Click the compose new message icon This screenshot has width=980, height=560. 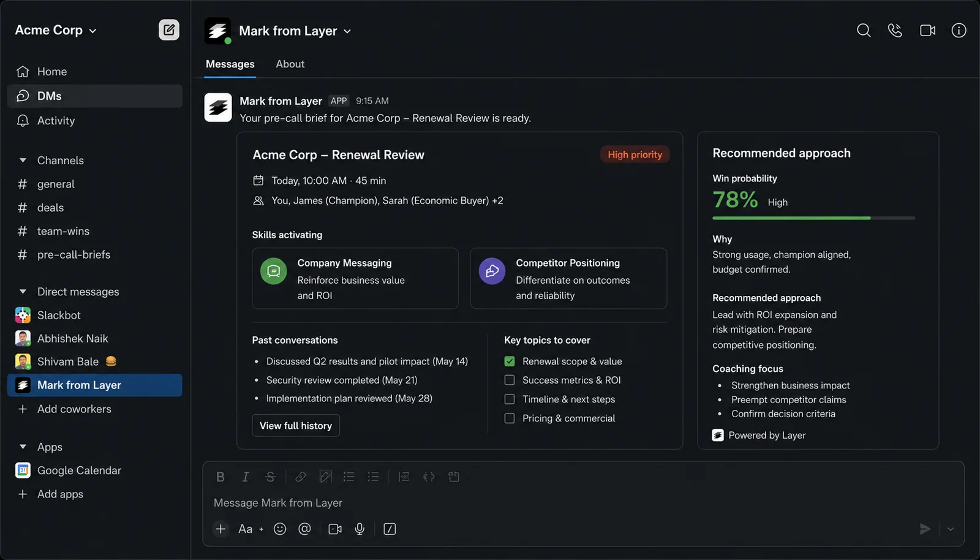169,29
